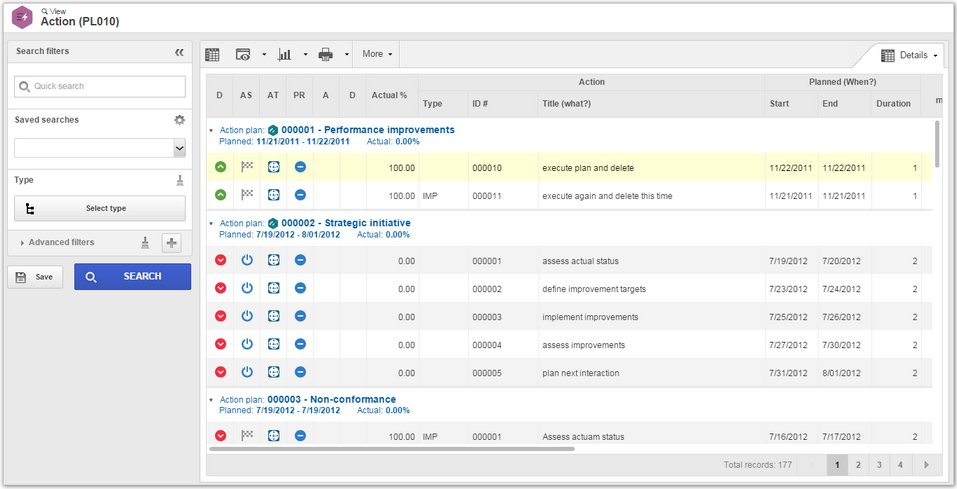Click finished flag icon for 'Assess actuam status'

247,435
